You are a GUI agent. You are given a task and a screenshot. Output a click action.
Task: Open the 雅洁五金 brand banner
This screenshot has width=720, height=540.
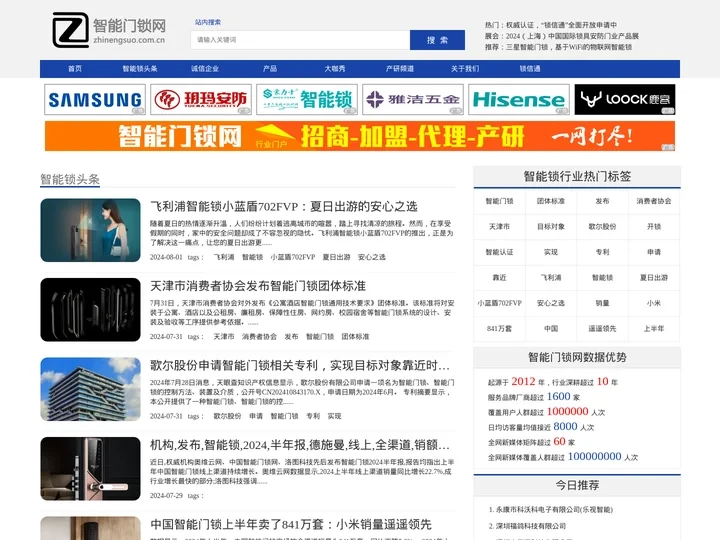pos(413,99)
